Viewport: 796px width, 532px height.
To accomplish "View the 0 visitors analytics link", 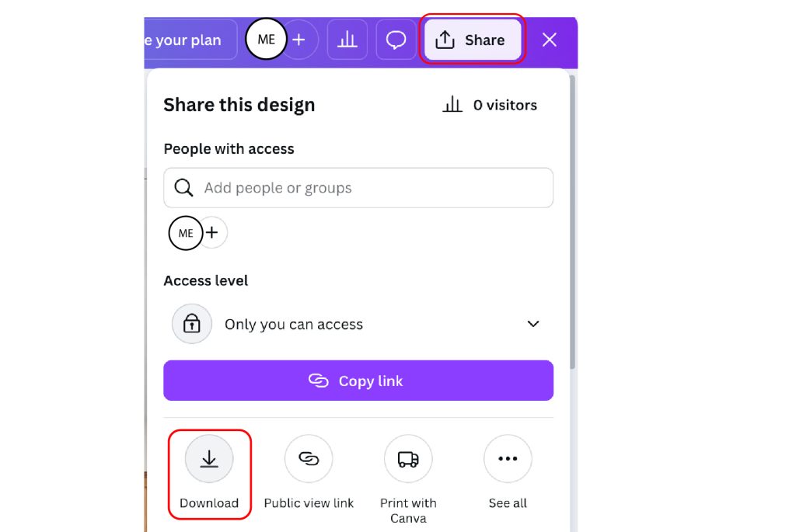I will [490, 105].
